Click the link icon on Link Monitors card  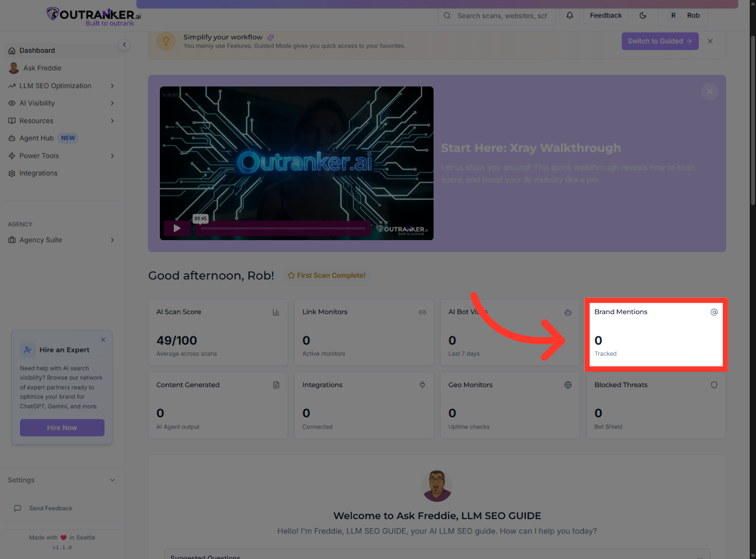[x=422, y=312]
